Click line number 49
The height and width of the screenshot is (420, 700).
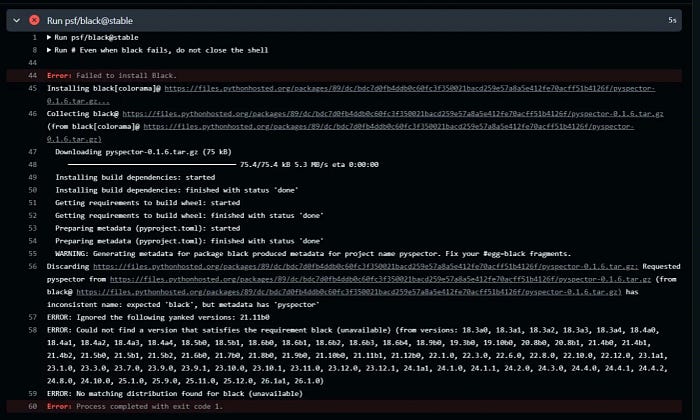[x=33, y=177]
